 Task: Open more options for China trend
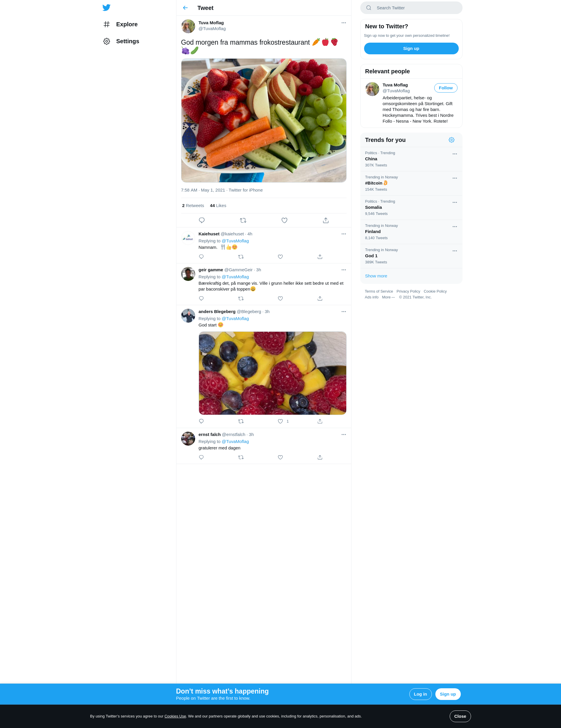coord(455,154)
